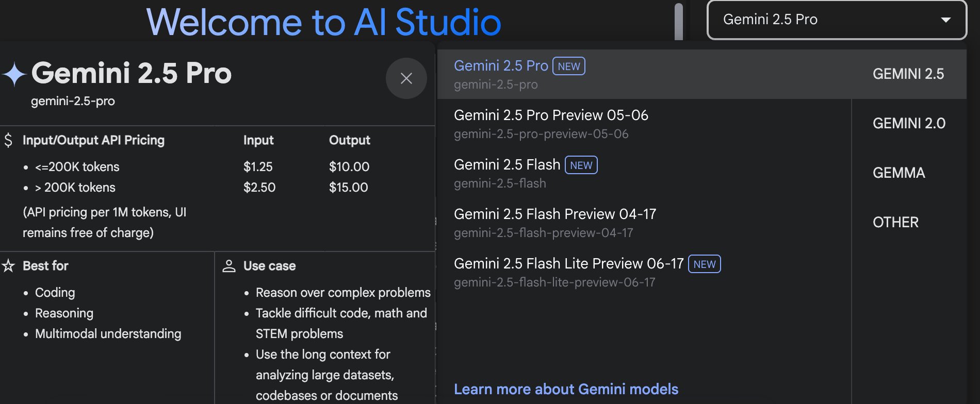Choose Gemini 2.5 Flash from the list
This screenshot has width=980, height=404.
644,173
